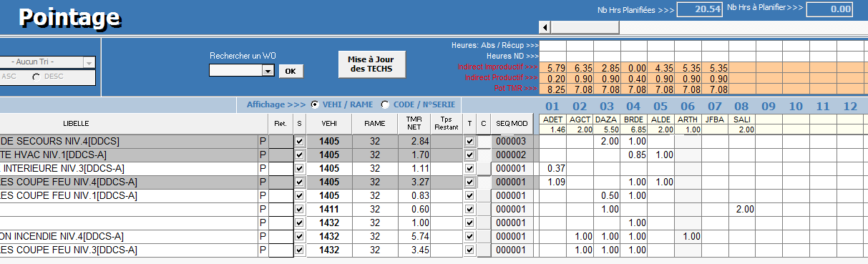Toggle S checkbox in the 2.84 TMR row
Viewport: 868px width, 264px height.
[x=299, y=142]
